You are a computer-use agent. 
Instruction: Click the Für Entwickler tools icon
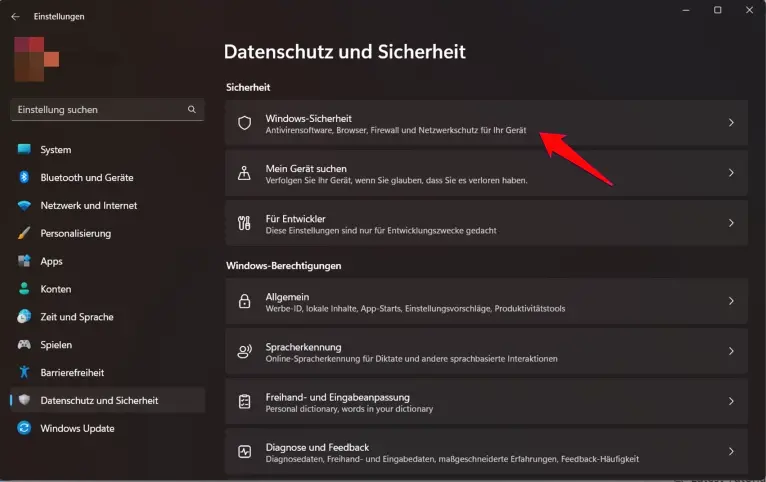[x=244, y=223]
